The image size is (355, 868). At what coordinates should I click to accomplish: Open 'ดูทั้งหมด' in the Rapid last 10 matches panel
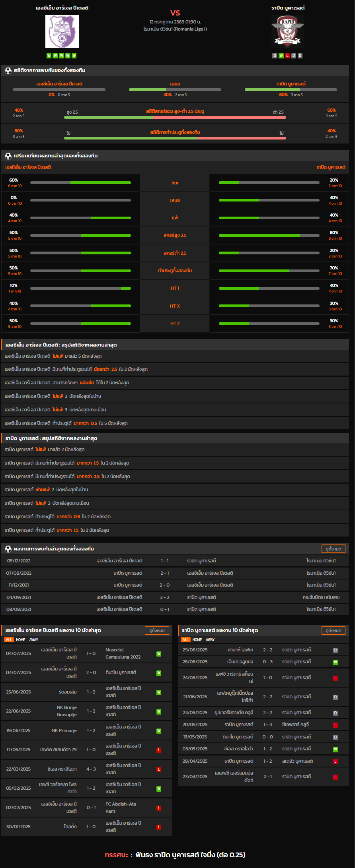pyautogui.click(x=334, y=630)
